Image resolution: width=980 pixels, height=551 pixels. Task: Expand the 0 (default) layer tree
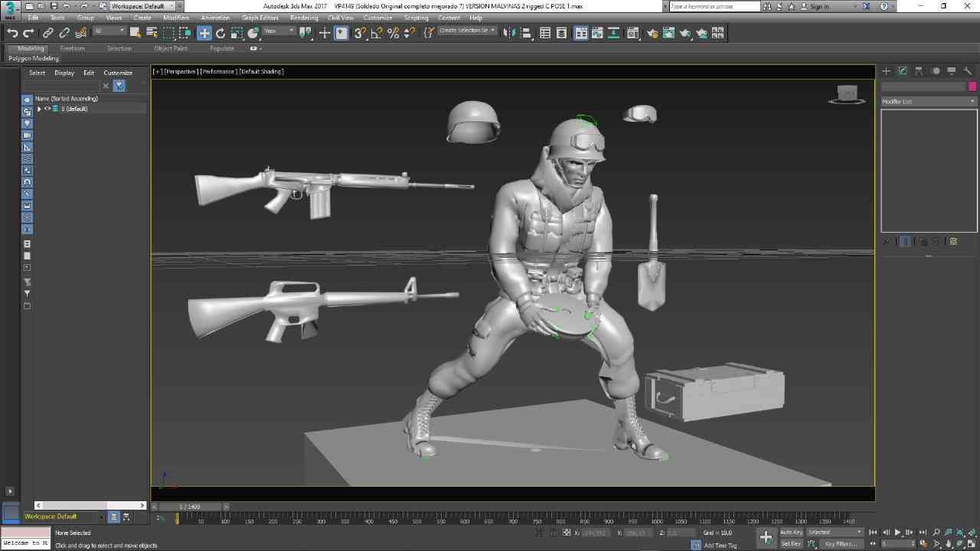[39, 109]
